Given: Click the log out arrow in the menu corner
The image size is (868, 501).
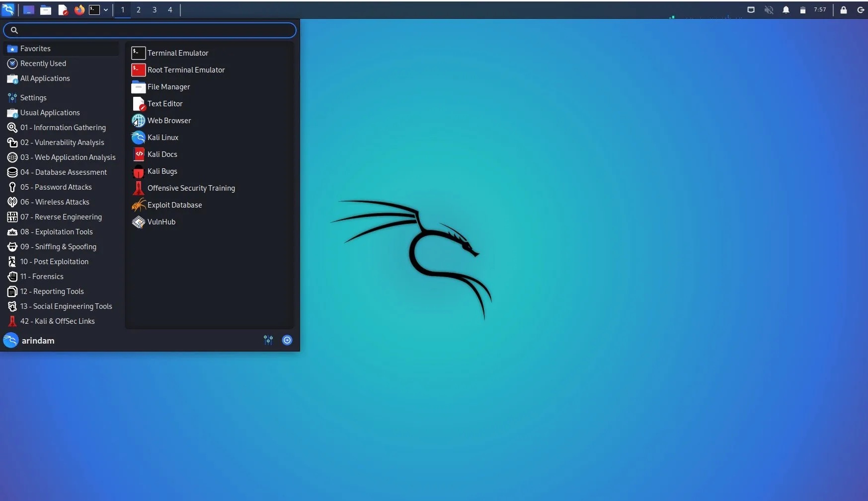Looking at the screenshot, I should click(x=287, y=340).
